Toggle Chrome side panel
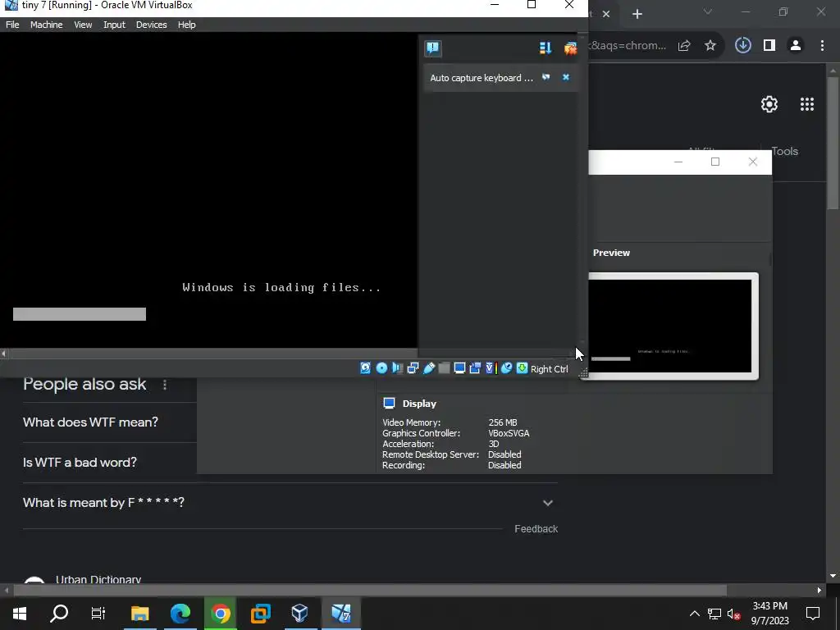The image size is (840, 630). [769, 46]
